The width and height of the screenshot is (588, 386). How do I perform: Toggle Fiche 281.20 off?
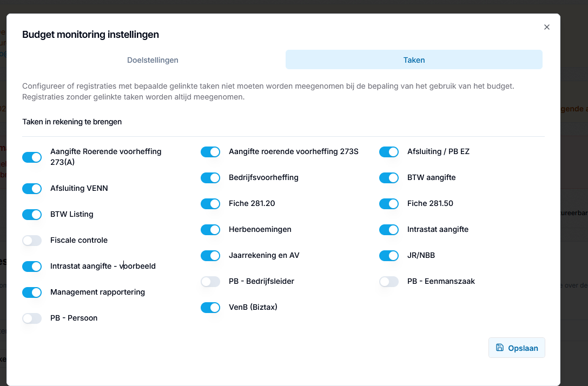[210, 203]
